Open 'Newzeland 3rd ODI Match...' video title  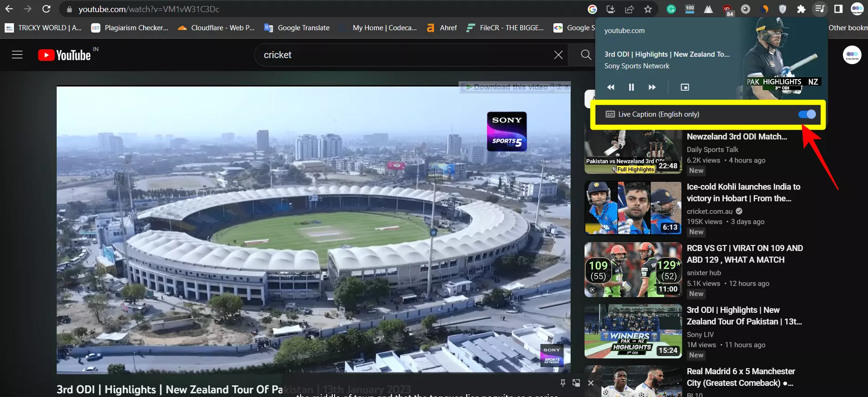point(737,137)
